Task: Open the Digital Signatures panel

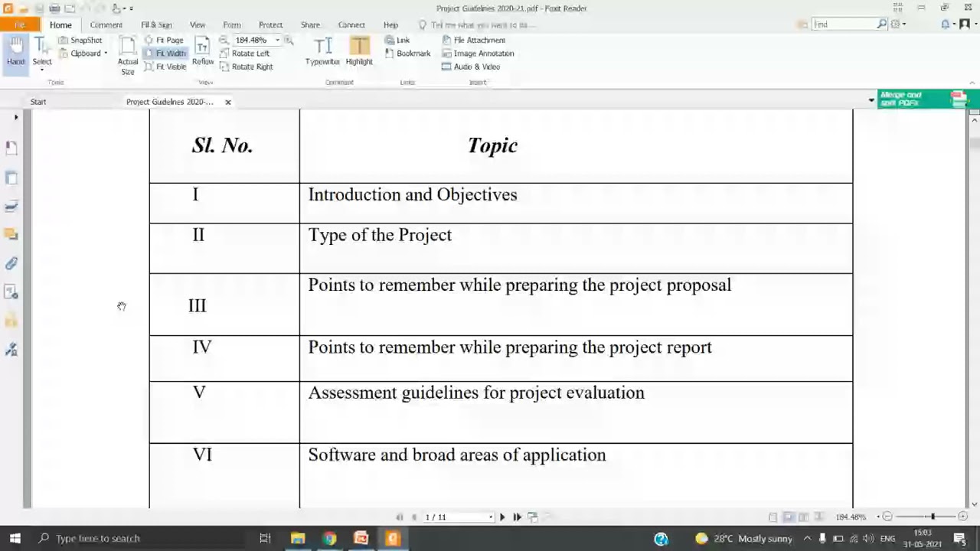Action: click(11, 350)
